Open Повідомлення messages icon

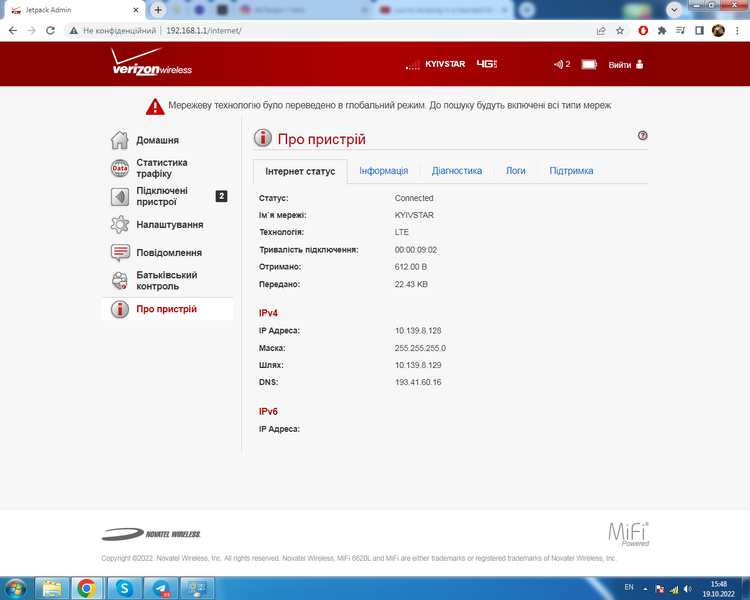click(x=120, y=253)
